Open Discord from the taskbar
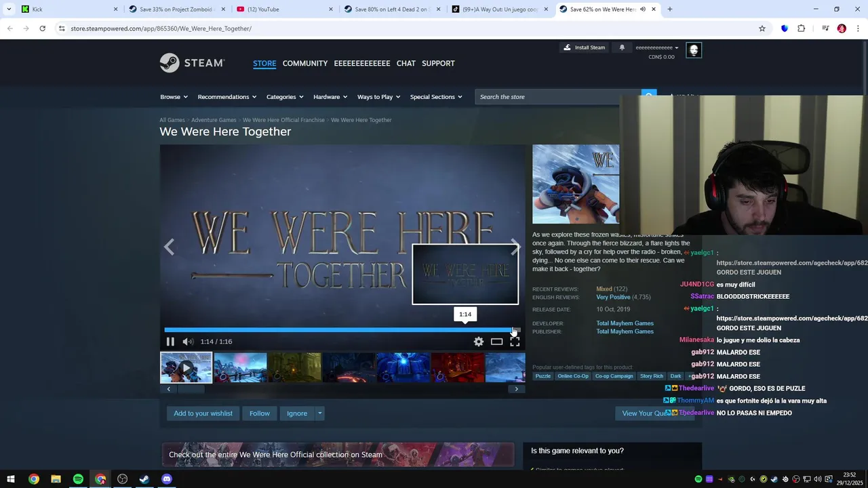 pos(167,479)
